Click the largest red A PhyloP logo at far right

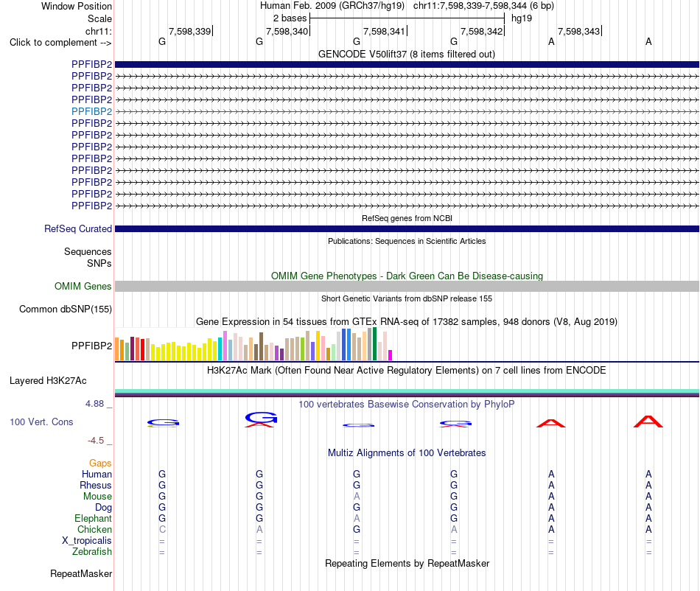point(648,422)
